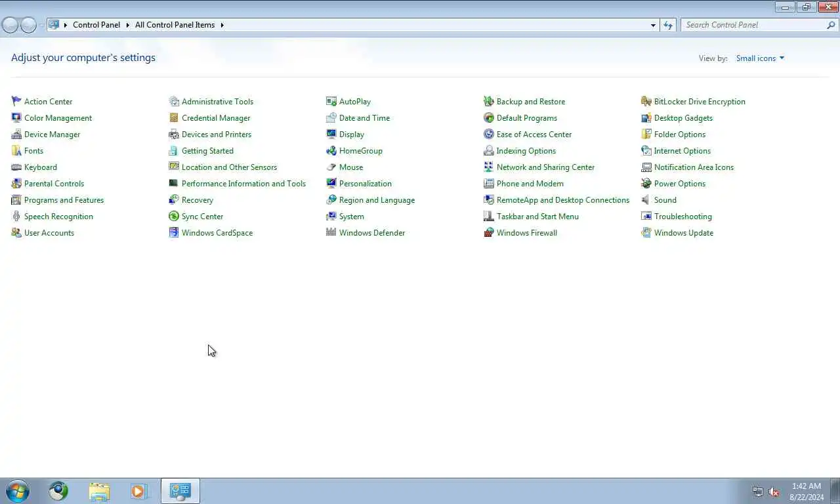This screenshot has width=840, height=504.
Task: Open the Mouse icon
Action: pyautogui.click(x=331, y=167)
